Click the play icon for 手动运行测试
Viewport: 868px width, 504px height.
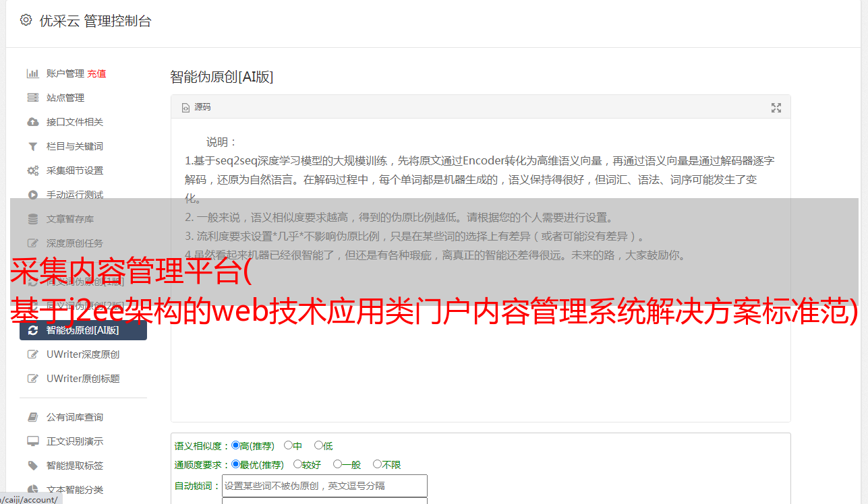point(32,195)
